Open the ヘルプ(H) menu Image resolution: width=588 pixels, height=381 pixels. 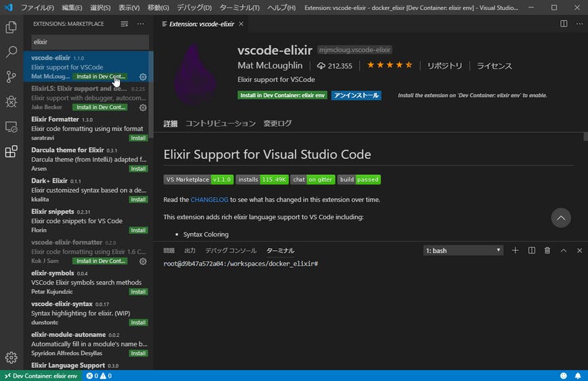[x=281, y=7]
